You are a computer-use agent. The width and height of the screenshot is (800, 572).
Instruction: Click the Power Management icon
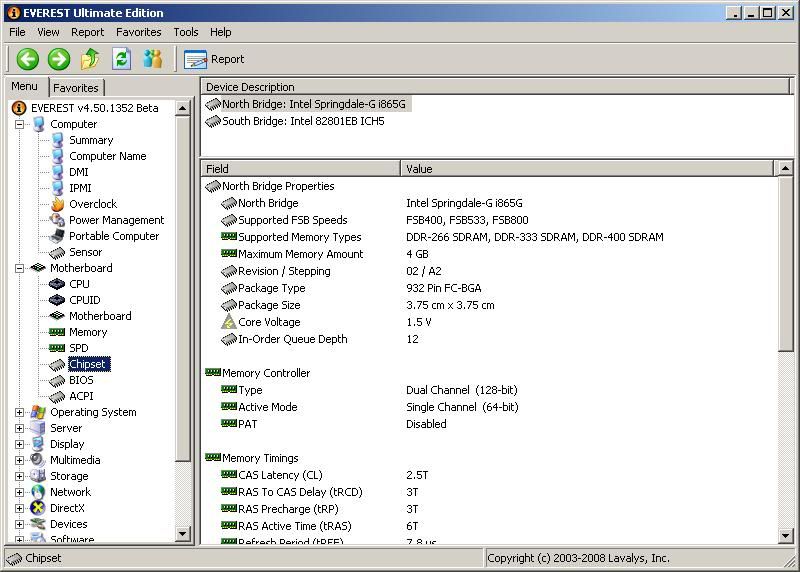pos(57,220)
